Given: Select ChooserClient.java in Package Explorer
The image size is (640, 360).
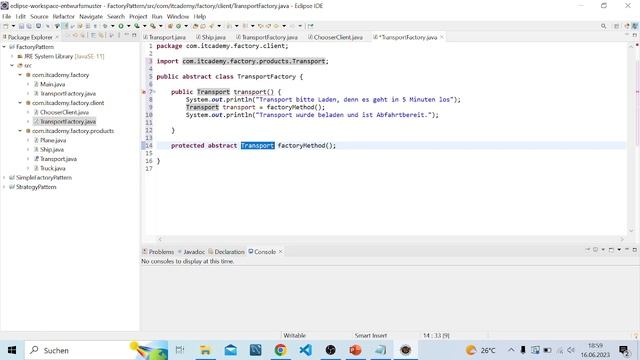Looking at the screenshot, I should [x=61, y=112].
